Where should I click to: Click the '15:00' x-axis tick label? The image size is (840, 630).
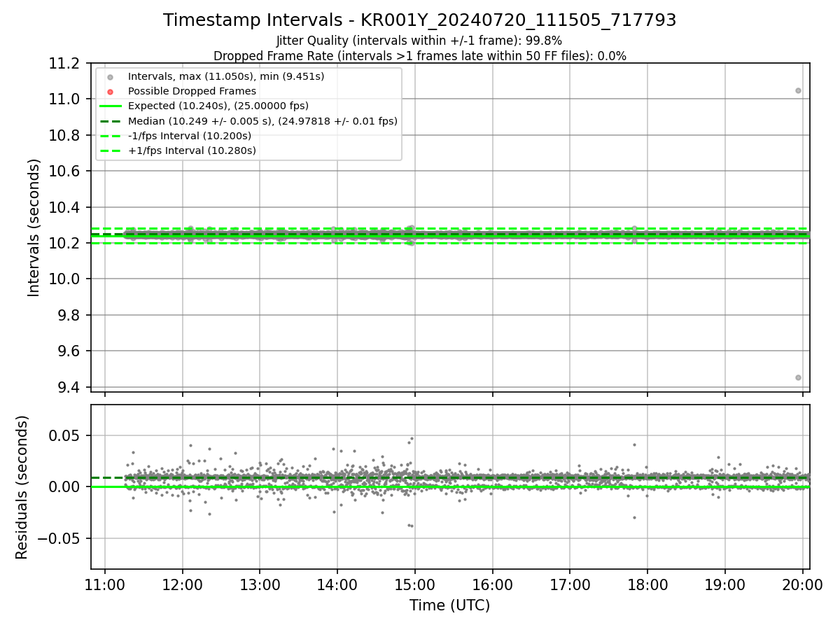coord(415,584)
